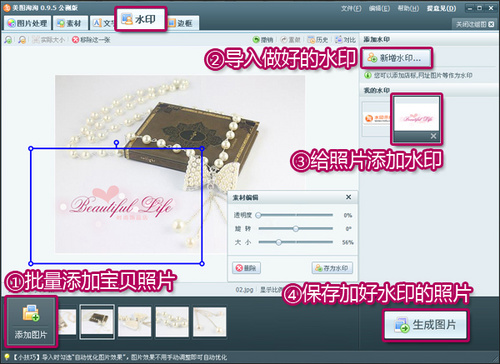Adjust the 旋转 rotation slider
Image resolution: width=500 pixels, height=364 pixels.
tap(295, 229)
